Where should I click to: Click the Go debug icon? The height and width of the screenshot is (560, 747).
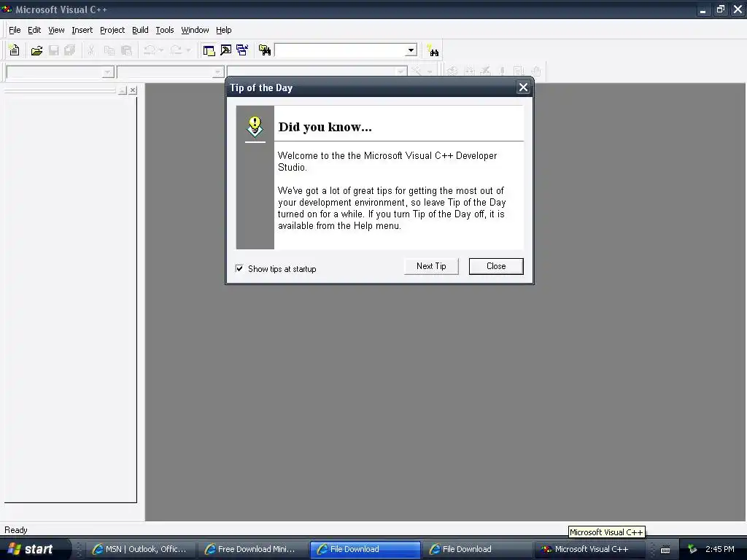pyautogui.click(x=519, y=71)
